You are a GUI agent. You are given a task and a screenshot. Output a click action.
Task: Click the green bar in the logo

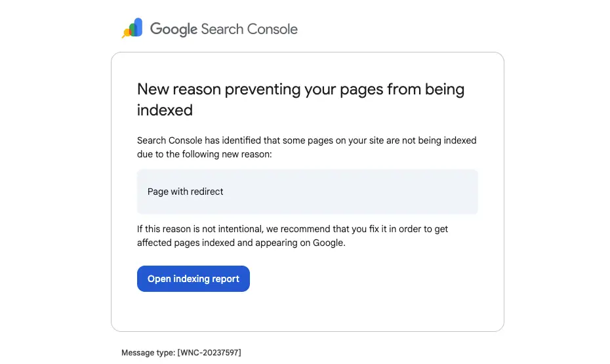point(132,30)
